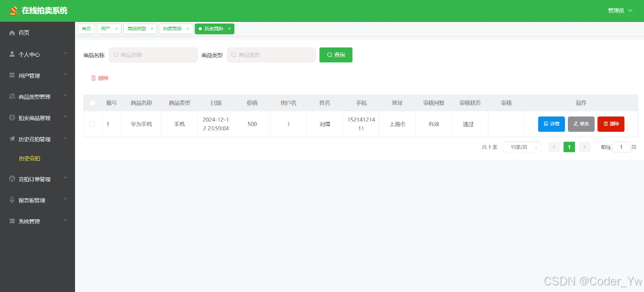Click the home icon beside 首页
The image size is (644, 292).
point(12,33)
